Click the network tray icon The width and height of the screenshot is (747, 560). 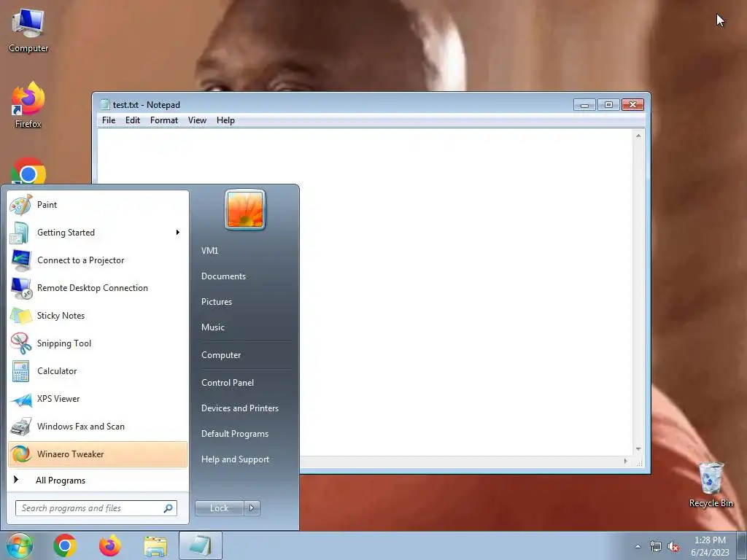(x=656, y=547)
